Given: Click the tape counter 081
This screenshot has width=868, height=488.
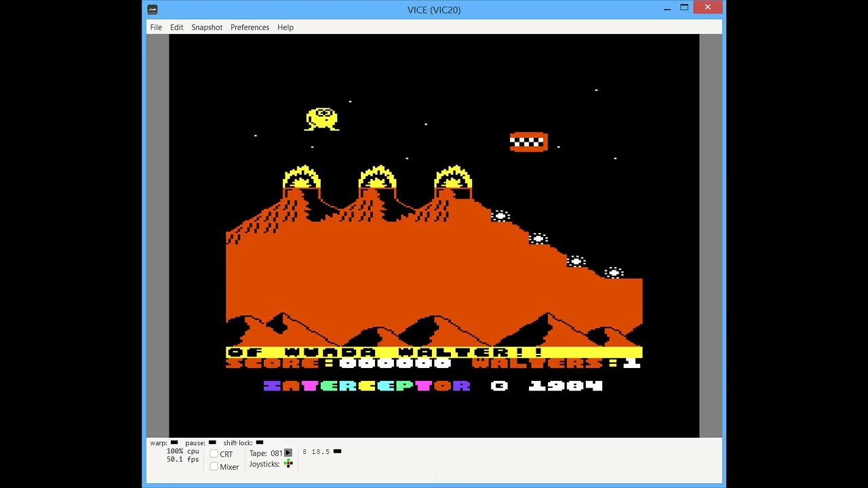Looking at the screenshot, I should (277, 453).
